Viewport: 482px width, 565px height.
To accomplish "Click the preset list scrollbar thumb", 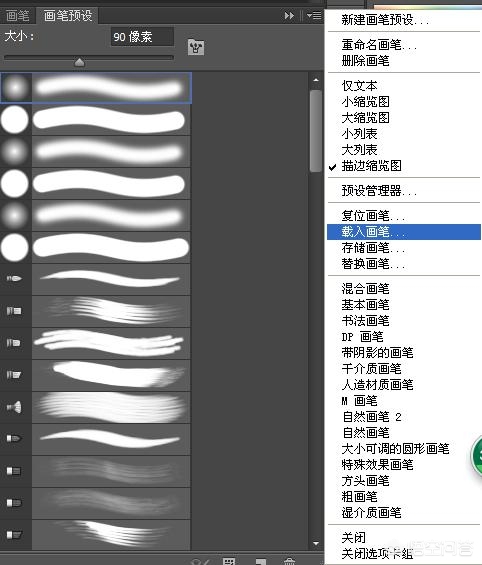I will coord(316,131).
